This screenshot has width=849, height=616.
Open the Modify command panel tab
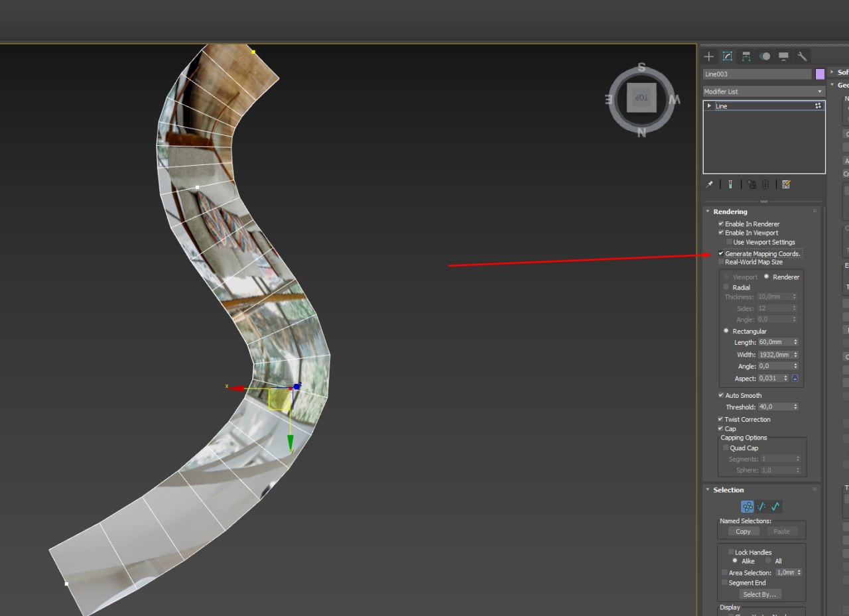pos(728,56)
